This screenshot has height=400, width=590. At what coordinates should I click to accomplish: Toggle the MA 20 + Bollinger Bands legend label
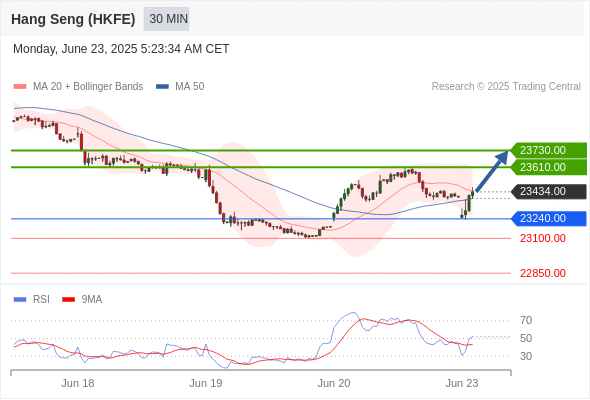pos(88,87)
